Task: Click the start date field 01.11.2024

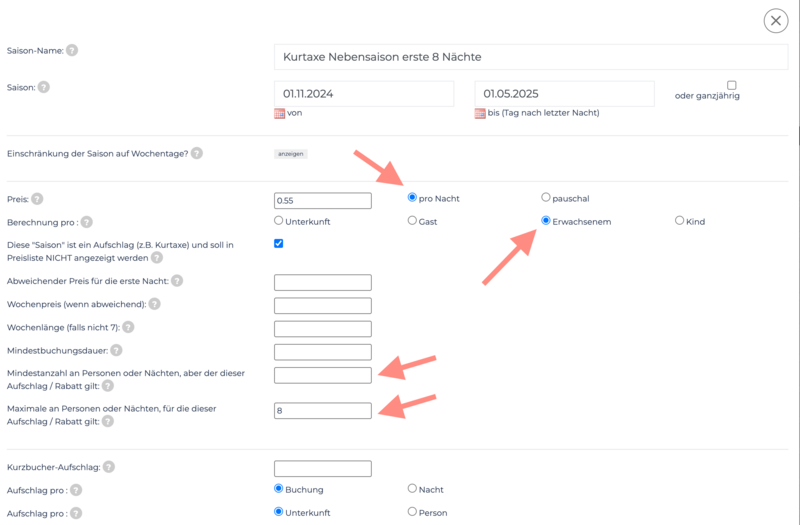Action: [363, 94]
